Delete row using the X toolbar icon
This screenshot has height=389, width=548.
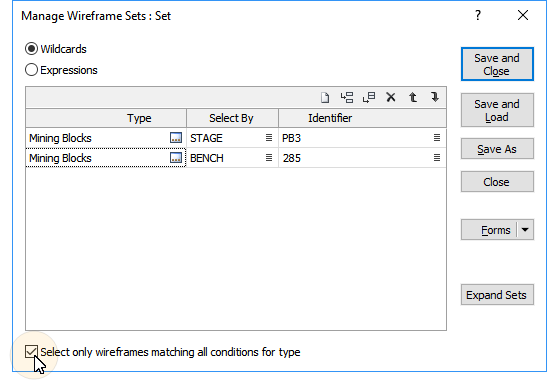391,97
